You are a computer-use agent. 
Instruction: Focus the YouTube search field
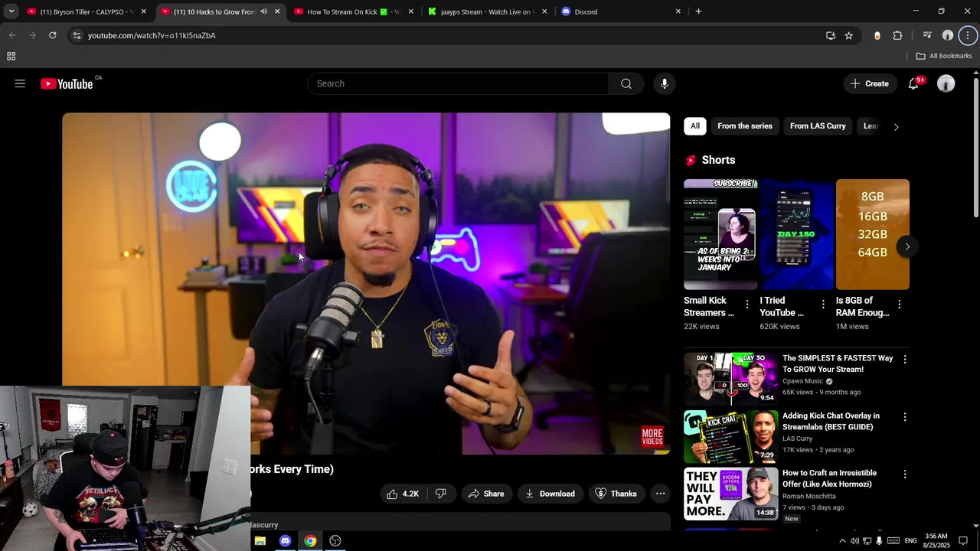[458, 83]
